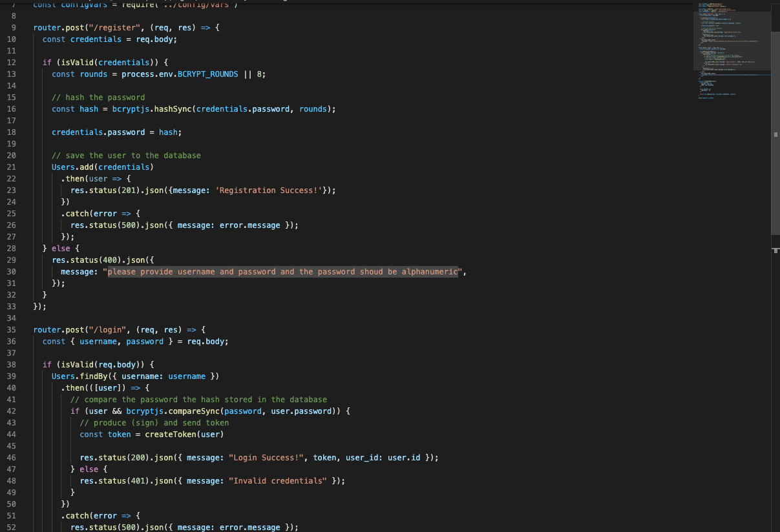The width and height of the screenshot is (780, 532).
Task: Click the "Invalid credentials" string
Action: pos(278,481)
